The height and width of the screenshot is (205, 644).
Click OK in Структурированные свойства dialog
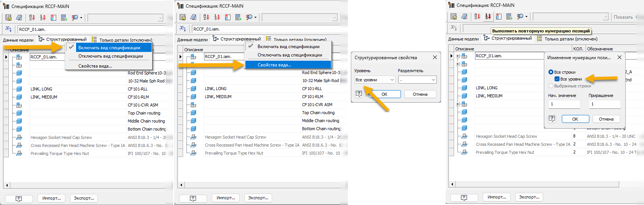384,94
